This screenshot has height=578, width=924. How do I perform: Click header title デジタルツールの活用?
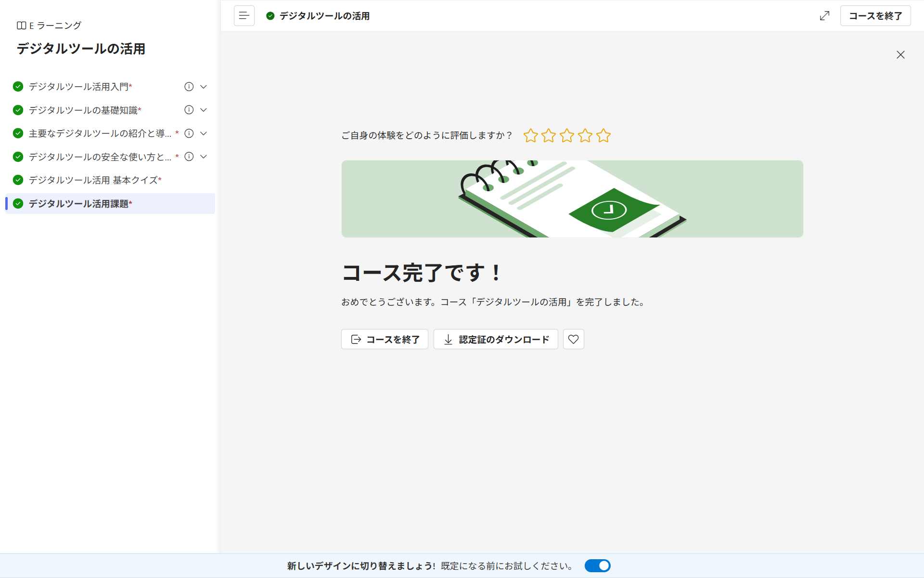pyautogui.click(x=324, y=16)
